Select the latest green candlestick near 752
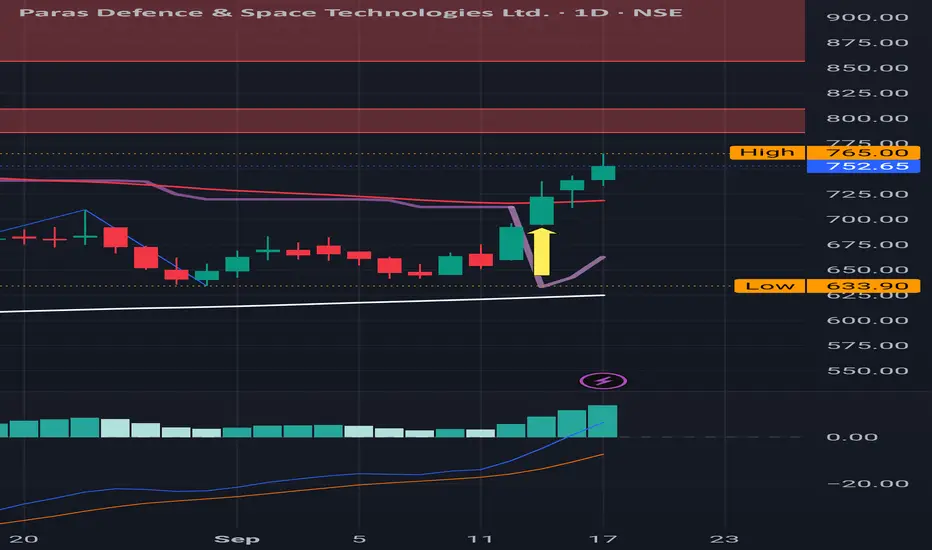The height and width of the screenshot is (550, 932). 603,172
